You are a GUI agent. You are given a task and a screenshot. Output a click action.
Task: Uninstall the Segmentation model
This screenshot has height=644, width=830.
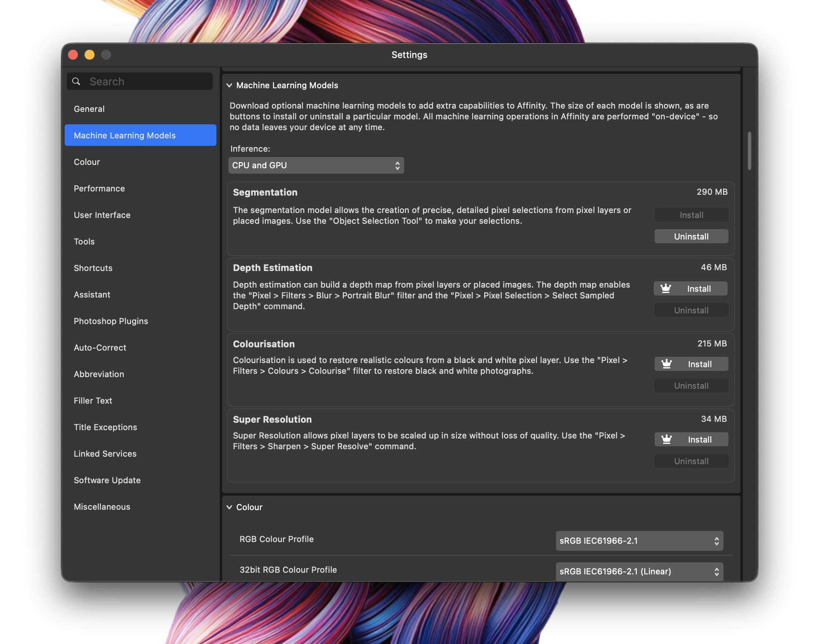(x=691, y=237)
